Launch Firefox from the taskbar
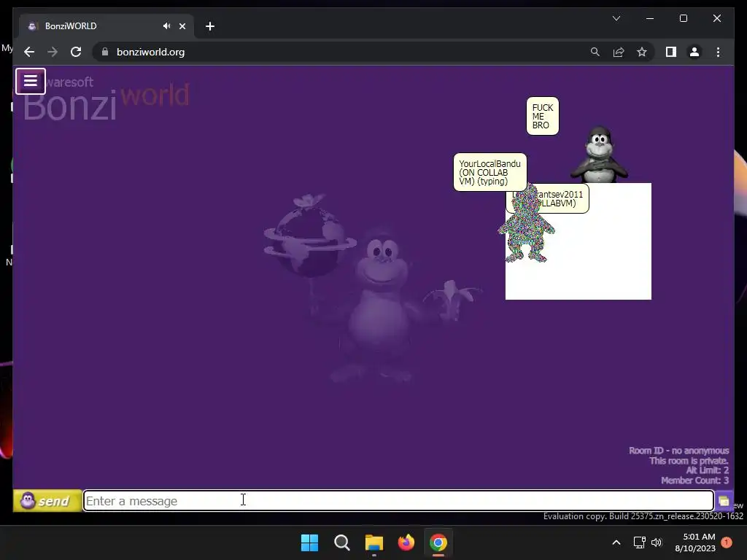Viewport: 747px width, 560px height. tap(406, 542)
